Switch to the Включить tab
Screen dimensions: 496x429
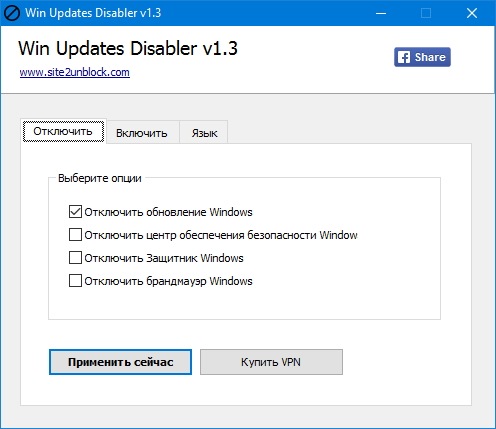(x=142, y=133)
